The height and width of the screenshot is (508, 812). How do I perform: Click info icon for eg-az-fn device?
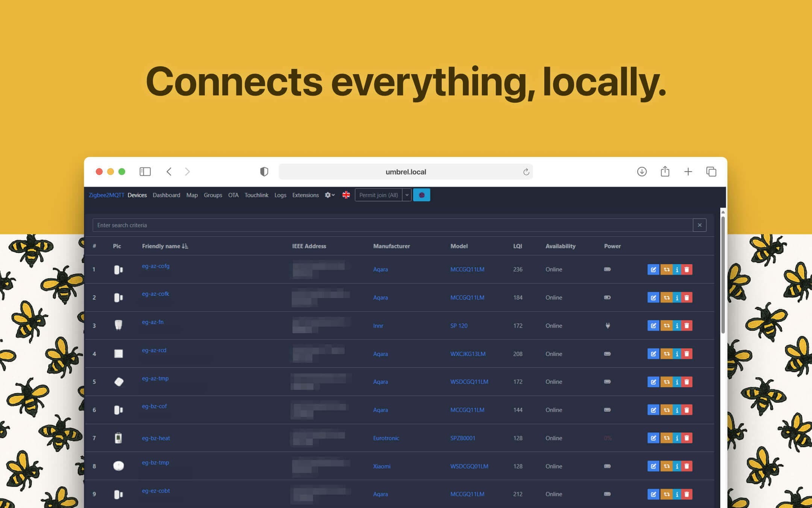677,326
